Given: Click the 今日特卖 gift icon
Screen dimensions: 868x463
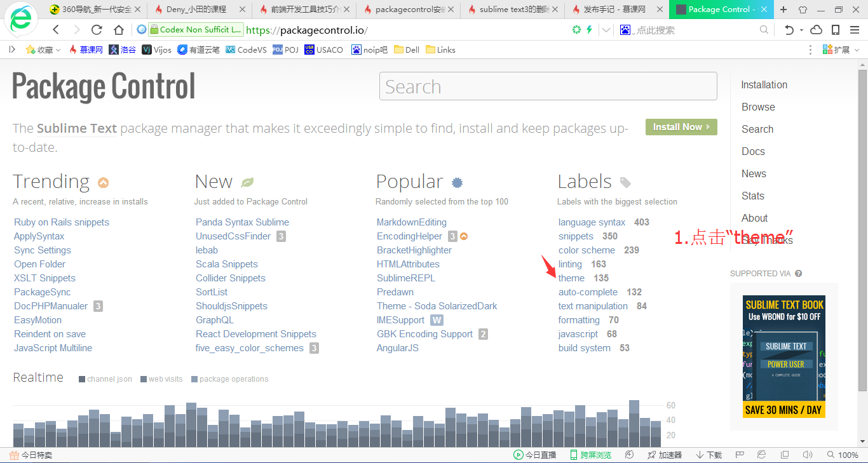Looking at the screenshot, I should (x=14, y=455).
